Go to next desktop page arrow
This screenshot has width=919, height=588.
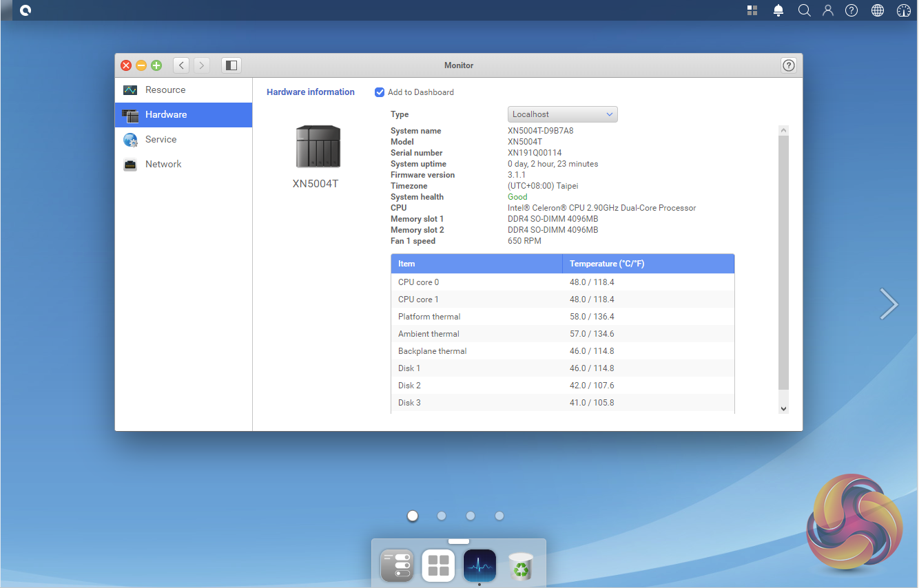[x=889, y=304]
